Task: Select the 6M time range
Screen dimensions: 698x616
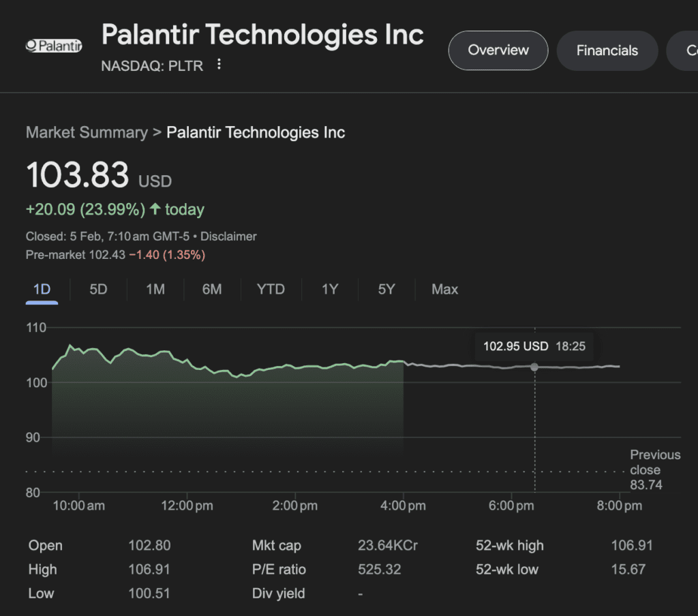Action: click(211, 289)
